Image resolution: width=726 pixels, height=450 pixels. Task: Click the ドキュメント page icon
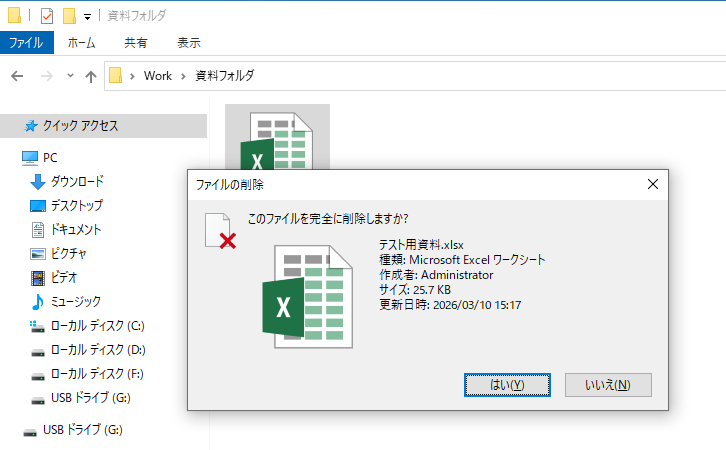click(x=38, y=230)
